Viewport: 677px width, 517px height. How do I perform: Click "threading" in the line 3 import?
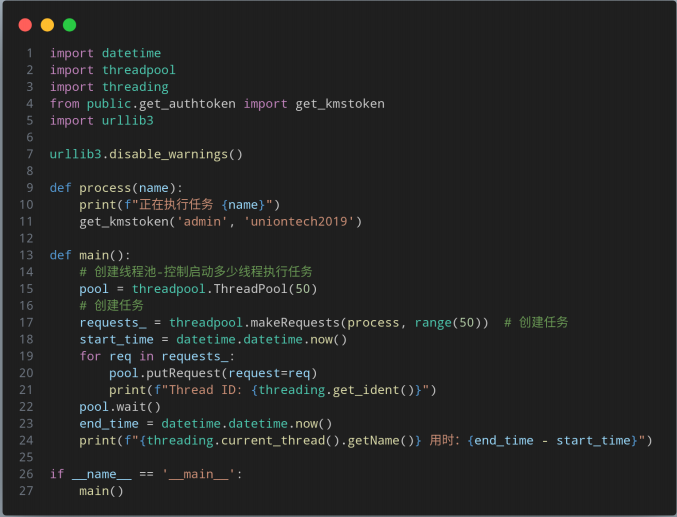click(135, 87)
